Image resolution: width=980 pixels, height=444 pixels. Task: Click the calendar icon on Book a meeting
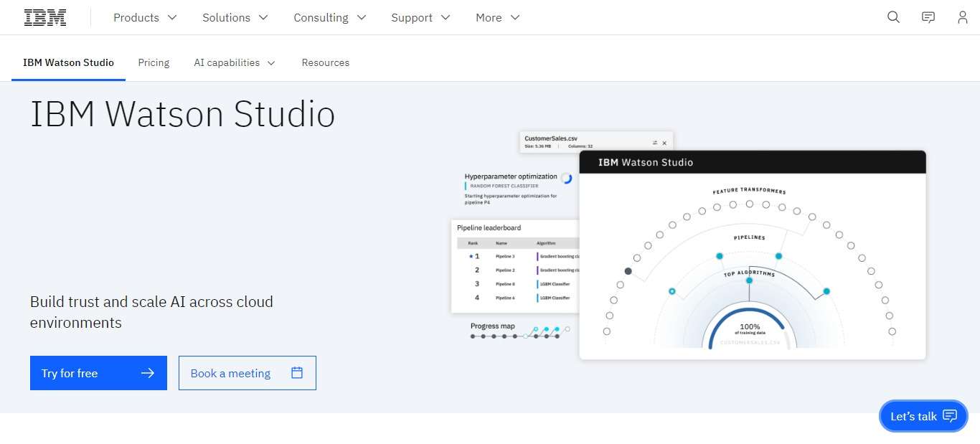pyautogui.click(x=297, y=373)
